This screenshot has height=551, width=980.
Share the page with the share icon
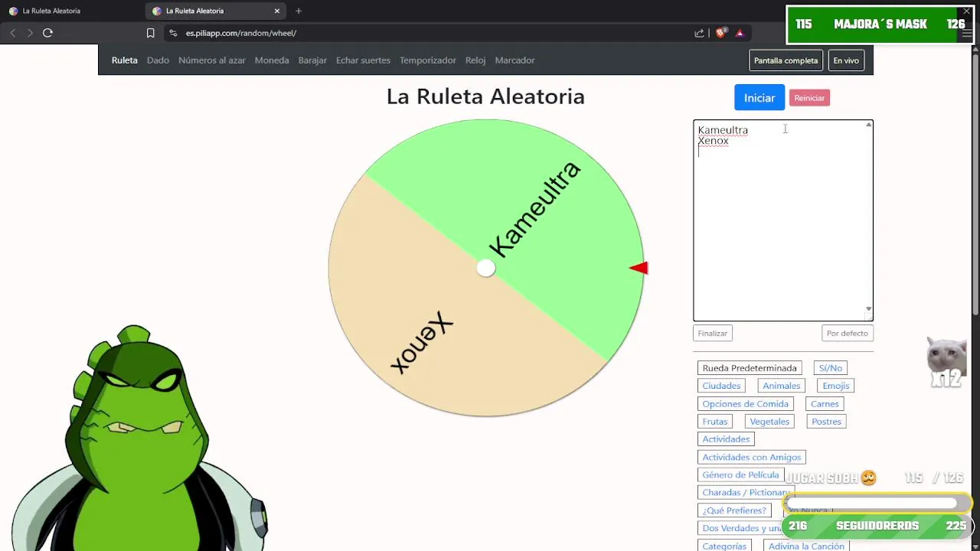coord(699,33)
